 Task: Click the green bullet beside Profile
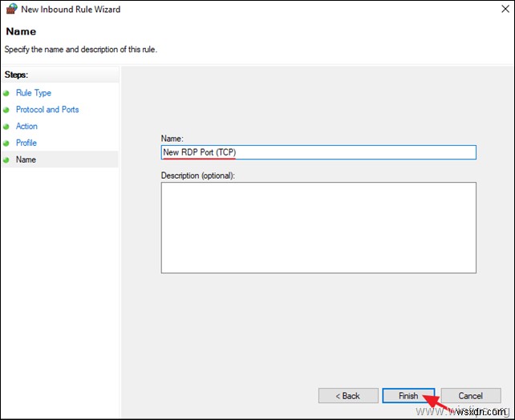coord(6,143)
